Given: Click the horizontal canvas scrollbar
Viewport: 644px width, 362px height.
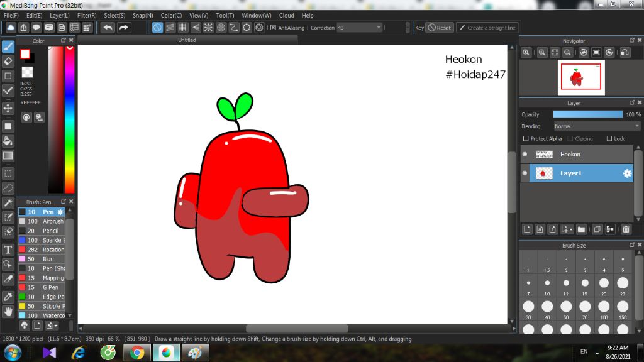Looking at the screenshot, I should point(297,328).
